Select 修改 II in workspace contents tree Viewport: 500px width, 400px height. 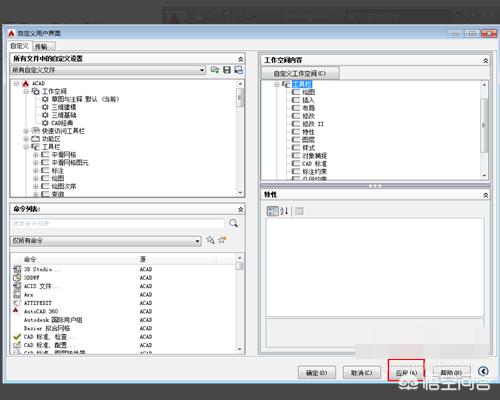tap(313, 124)
